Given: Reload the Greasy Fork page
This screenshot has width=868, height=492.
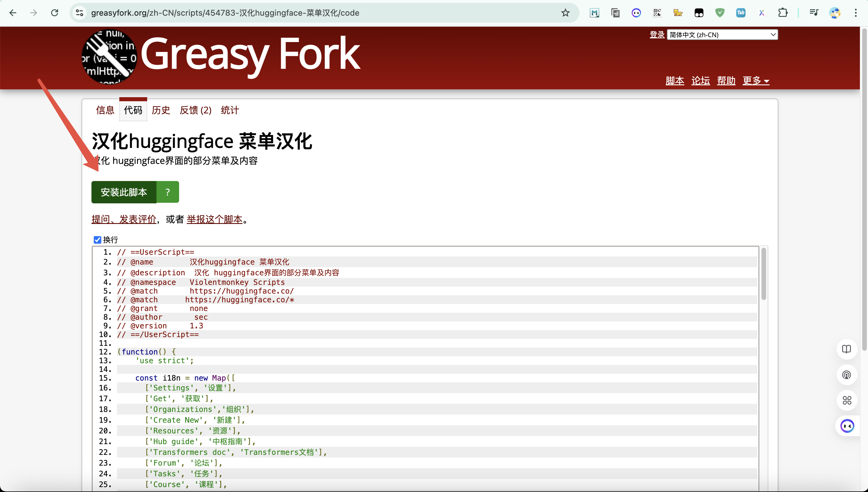Looking at the screenshot, I should coord(55,13).
